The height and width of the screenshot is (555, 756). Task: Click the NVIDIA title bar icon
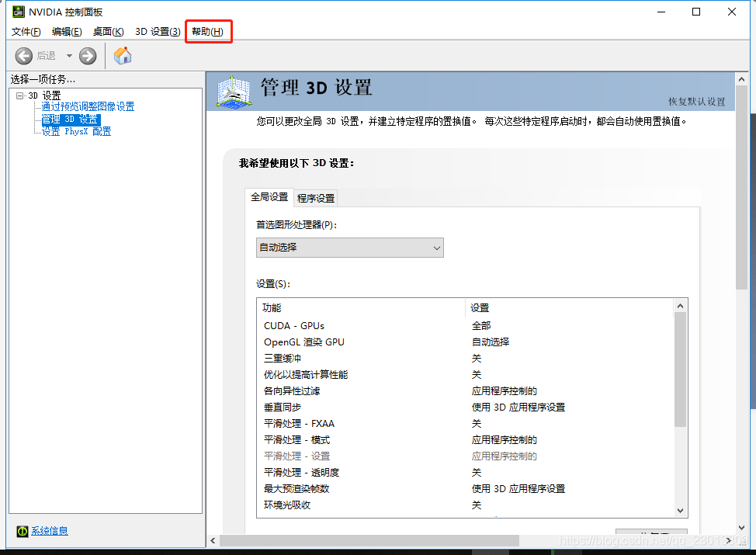pos(19,12)
